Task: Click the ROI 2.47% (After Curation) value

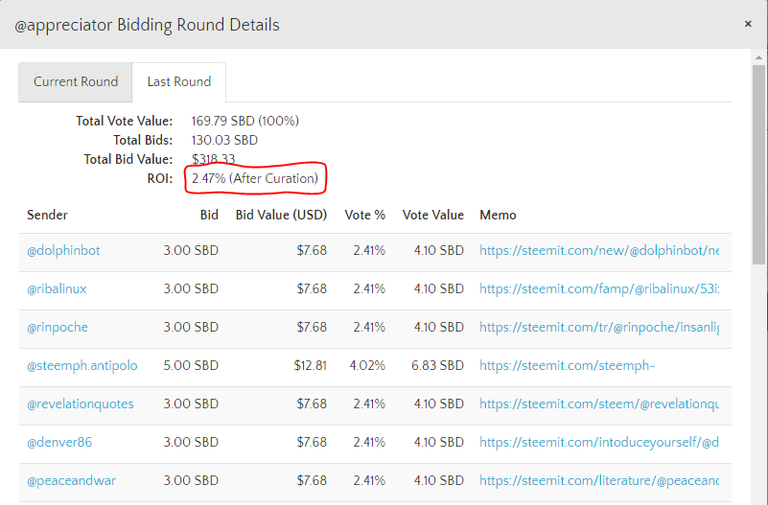Action: tap(255, 179)
